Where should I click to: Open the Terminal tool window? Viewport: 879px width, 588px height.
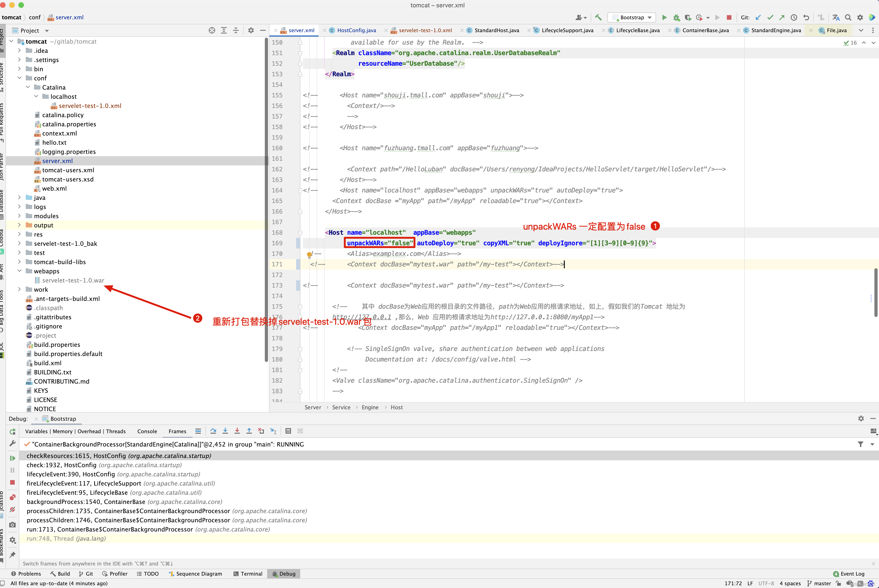coord(248,574)
